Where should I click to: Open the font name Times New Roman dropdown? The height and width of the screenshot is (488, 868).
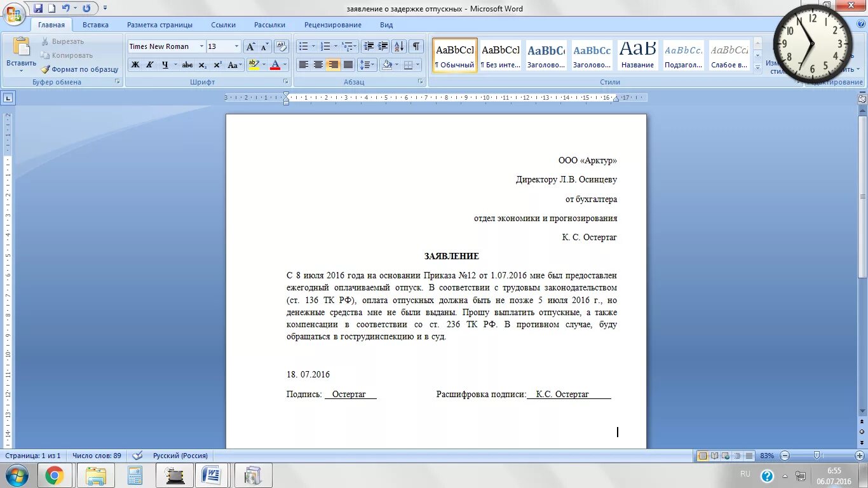coord(201,46)
